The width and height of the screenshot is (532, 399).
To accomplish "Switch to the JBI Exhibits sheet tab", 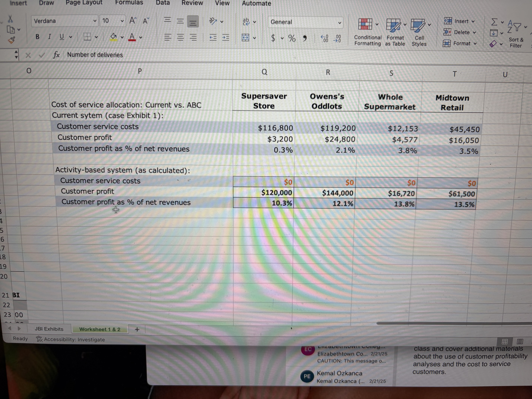I will click(x=49, y=329).
